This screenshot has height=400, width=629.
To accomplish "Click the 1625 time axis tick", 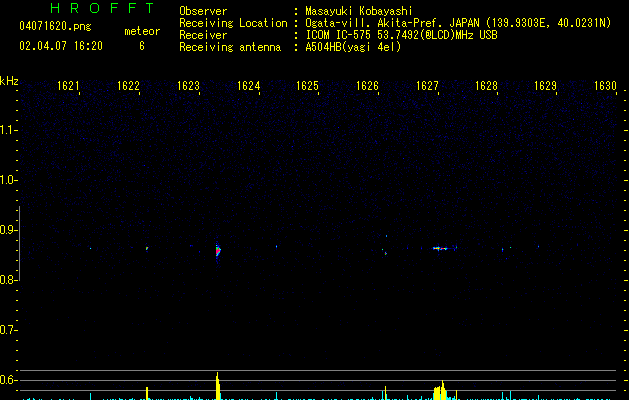I will [307, 86].
